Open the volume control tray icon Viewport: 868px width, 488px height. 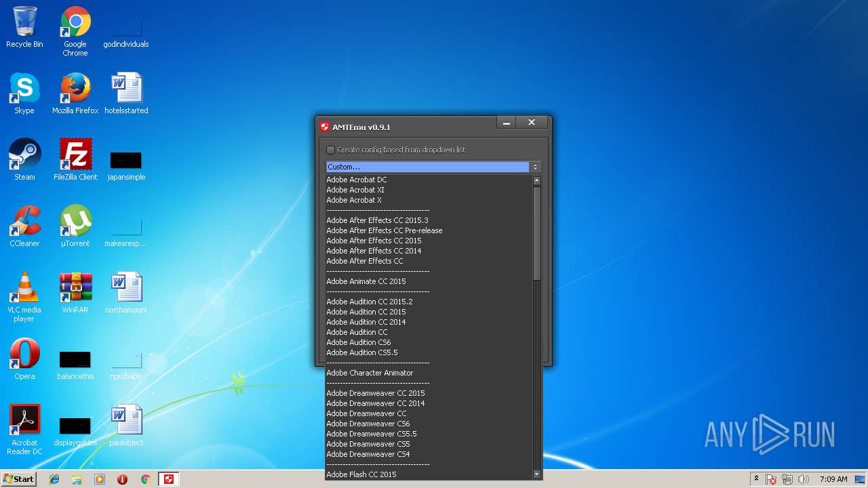pyautogui.click(x=804, y=479)
